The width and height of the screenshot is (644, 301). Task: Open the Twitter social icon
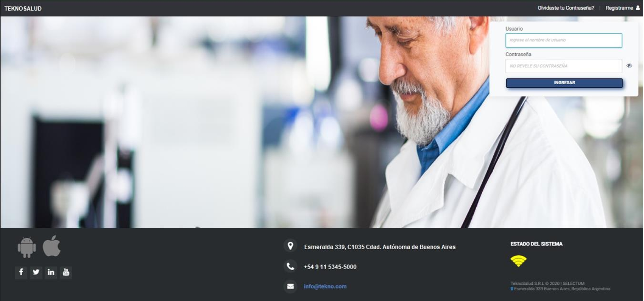coord(36,272)
